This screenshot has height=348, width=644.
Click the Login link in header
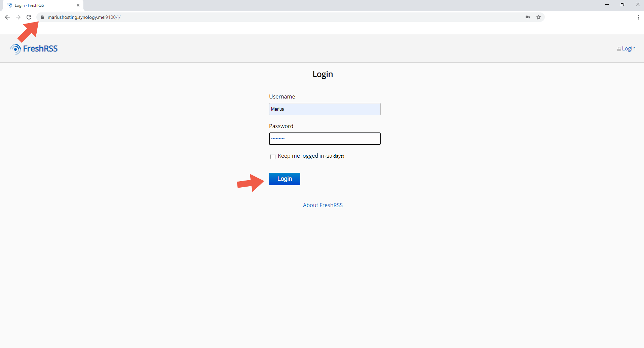point(626,49)
